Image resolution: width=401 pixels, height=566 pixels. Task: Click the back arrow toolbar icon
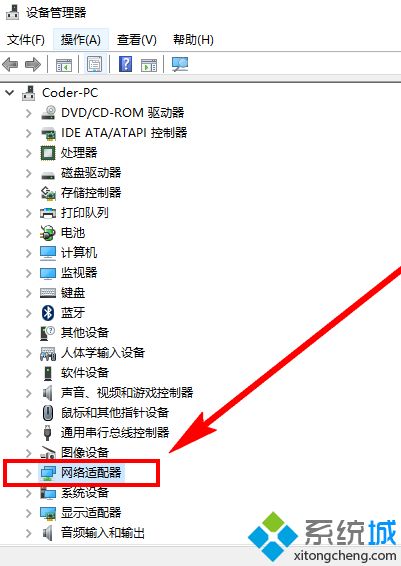coord(10,65)
